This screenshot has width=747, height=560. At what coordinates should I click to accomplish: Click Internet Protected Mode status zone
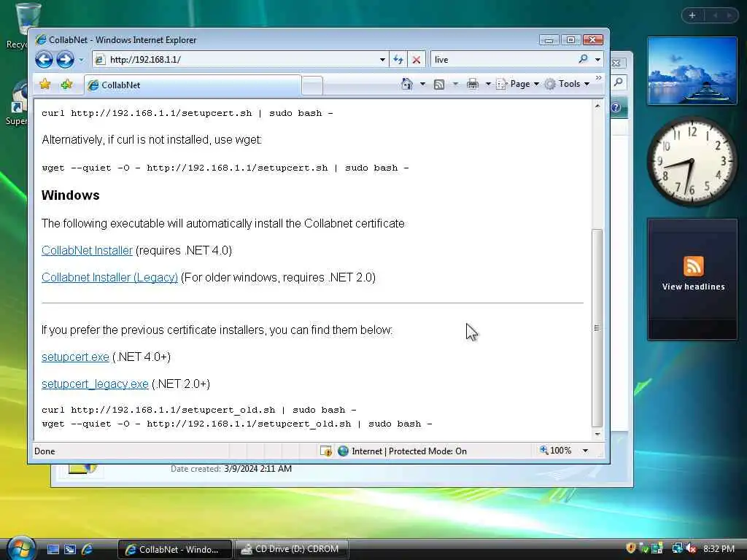[402, 451]
